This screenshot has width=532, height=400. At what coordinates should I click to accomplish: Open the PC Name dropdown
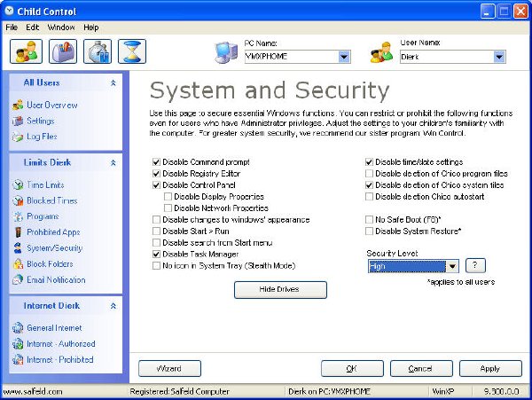coord(344,57)
